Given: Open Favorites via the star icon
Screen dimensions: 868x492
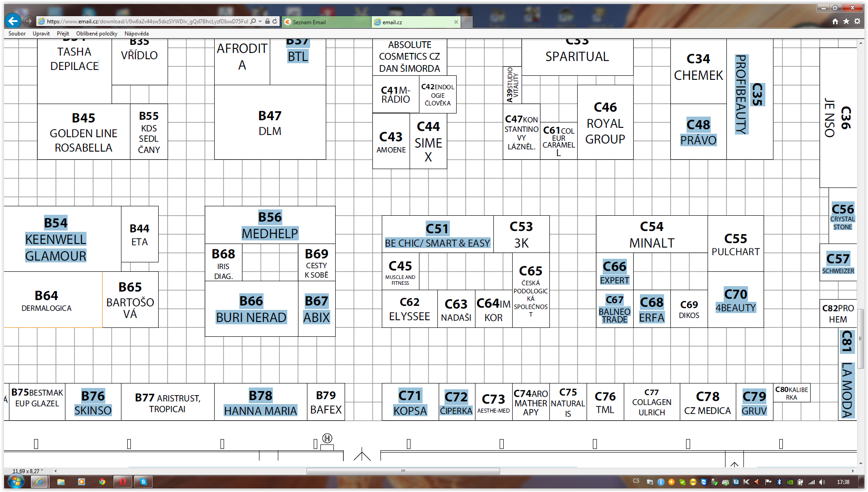Looking at the screenshot, I should 846,21.
